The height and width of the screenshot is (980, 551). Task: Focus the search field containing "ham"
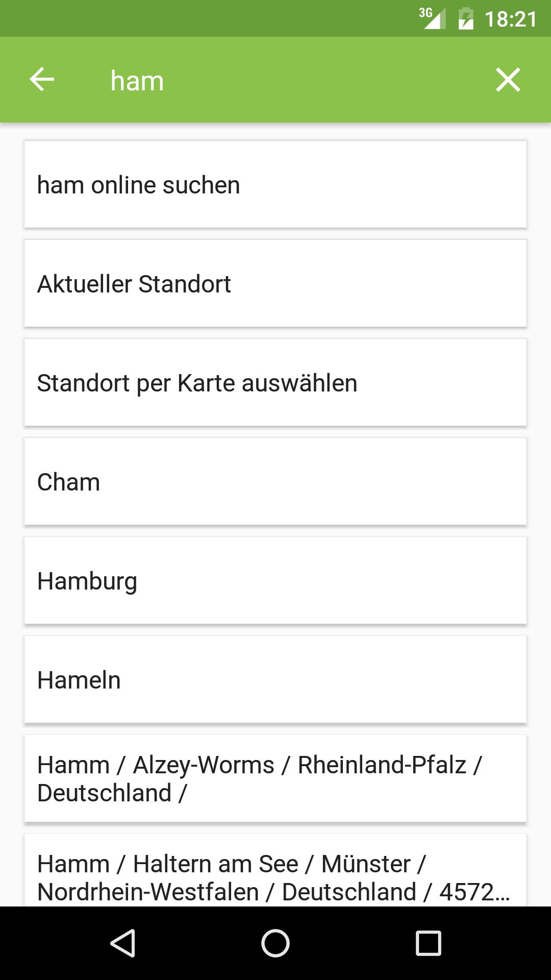[137, 81]
